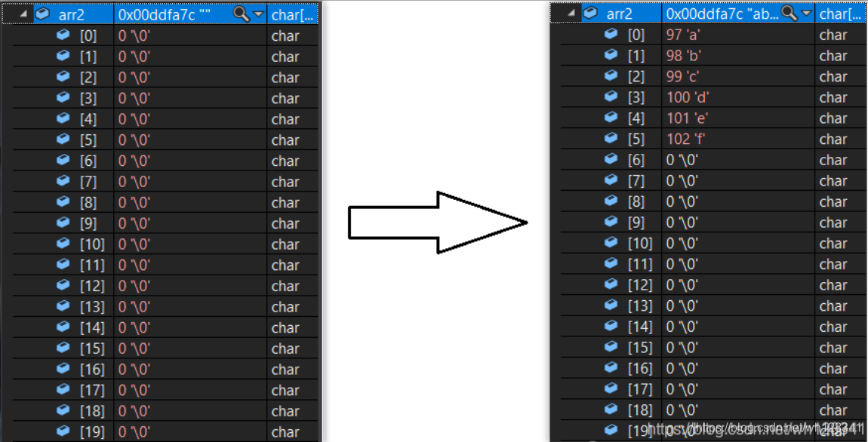868x442 pixels.
Task: Click the cube icon of left element [15]
Action: (x=63, y=348)
